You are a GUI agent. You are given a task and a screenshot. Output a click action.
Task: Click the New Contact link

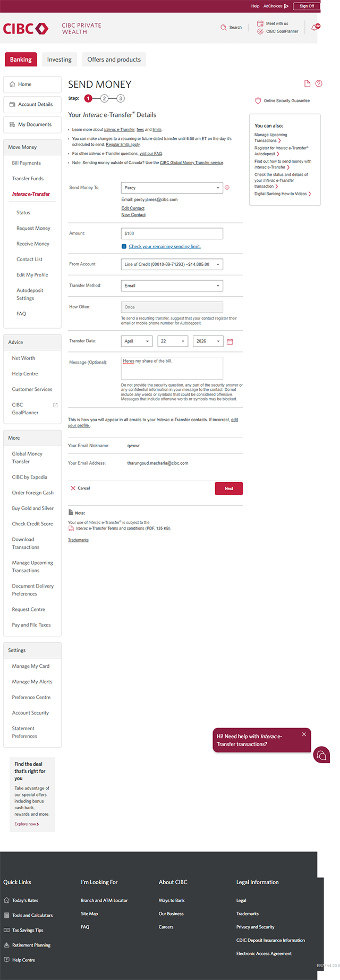pyautogui.click(x=133, y=215)
